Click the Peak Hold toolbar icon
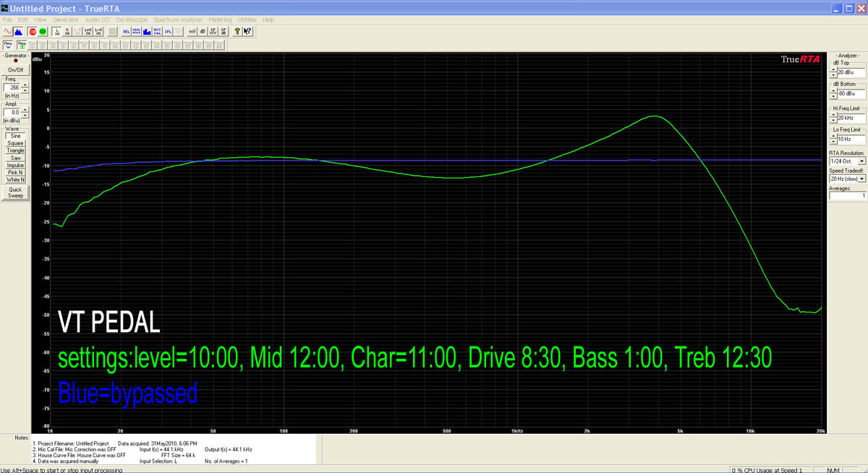 coord(136,31)
